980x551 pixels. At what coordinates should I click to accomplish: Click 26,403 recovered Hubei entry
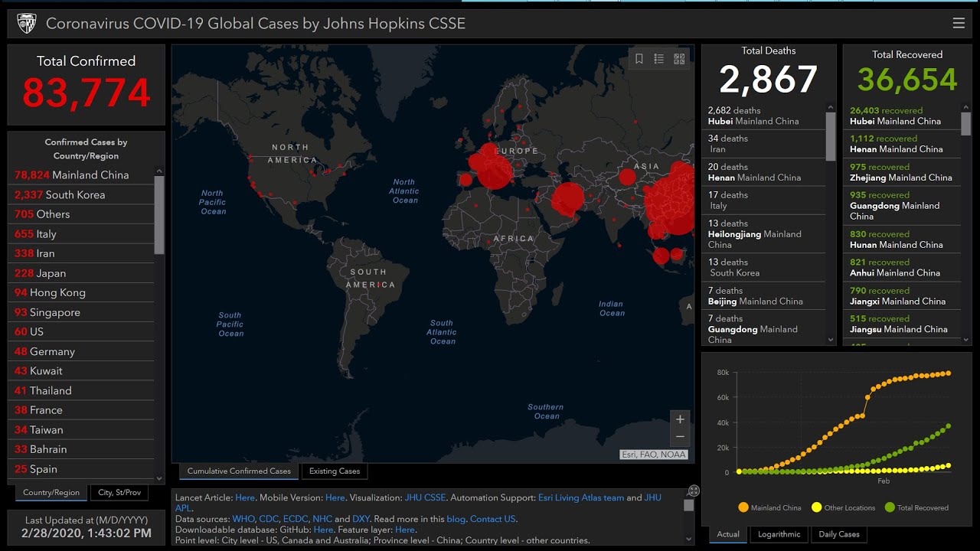pyautogui.click(x=902, y=116)
